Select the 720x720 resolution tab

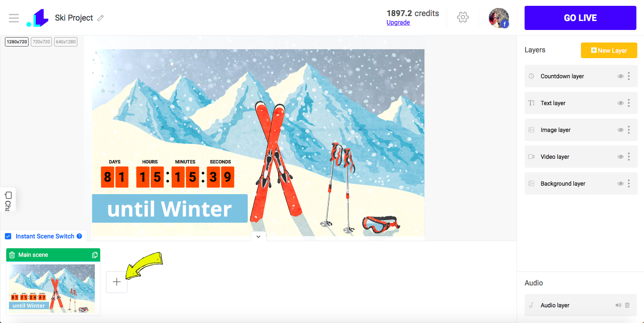click(41, 42)
